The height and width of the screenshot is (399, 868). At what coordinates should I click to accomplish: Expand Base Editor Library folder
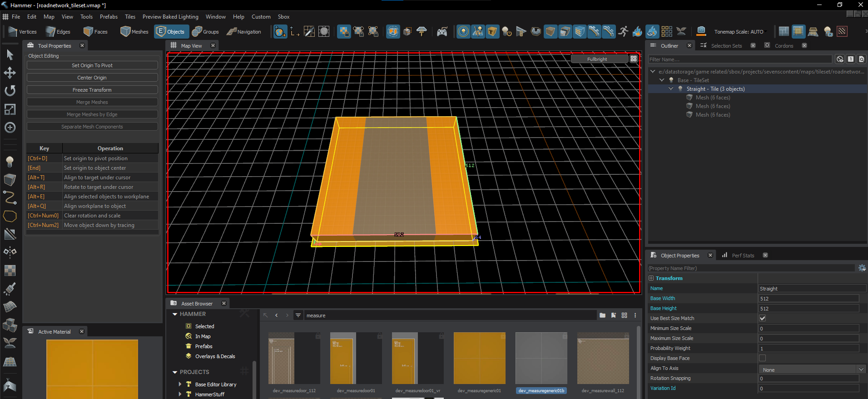click(x=180, y=384)
